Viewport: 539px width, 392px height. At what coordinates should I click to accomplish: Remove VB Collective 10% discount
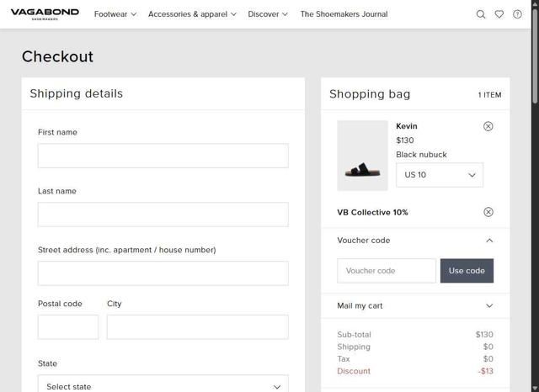tap(488, 212)
